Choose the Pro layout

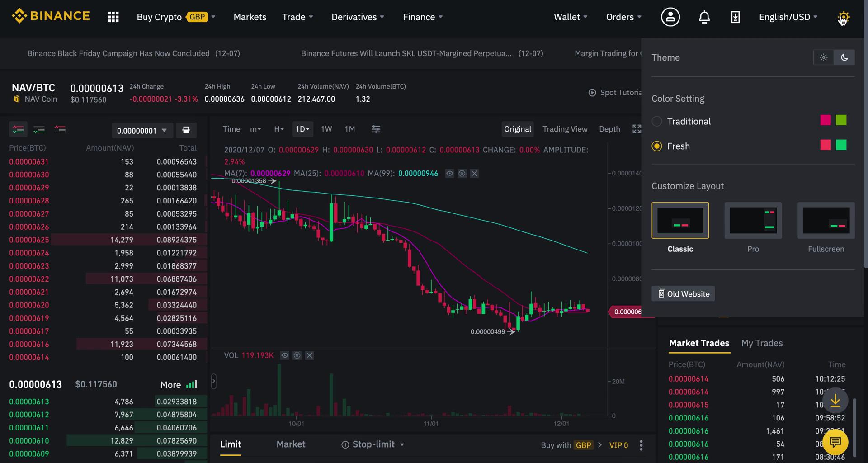click(753, 220)
